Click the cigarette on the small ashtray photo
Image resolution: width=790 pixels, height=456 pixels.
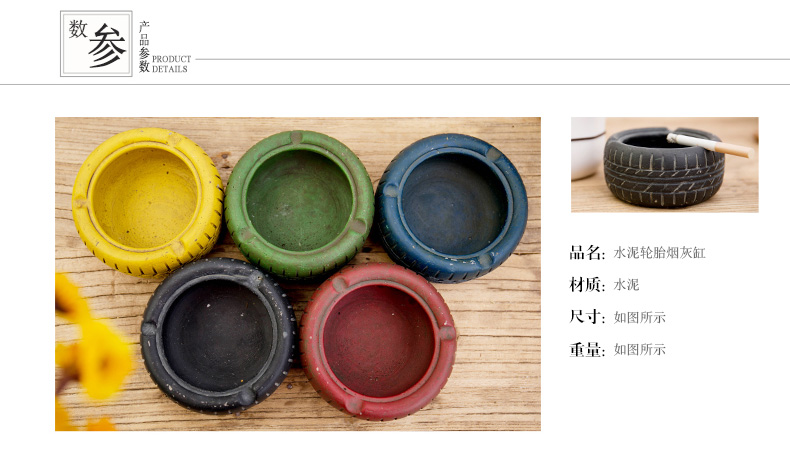click(x=710, y=145)
